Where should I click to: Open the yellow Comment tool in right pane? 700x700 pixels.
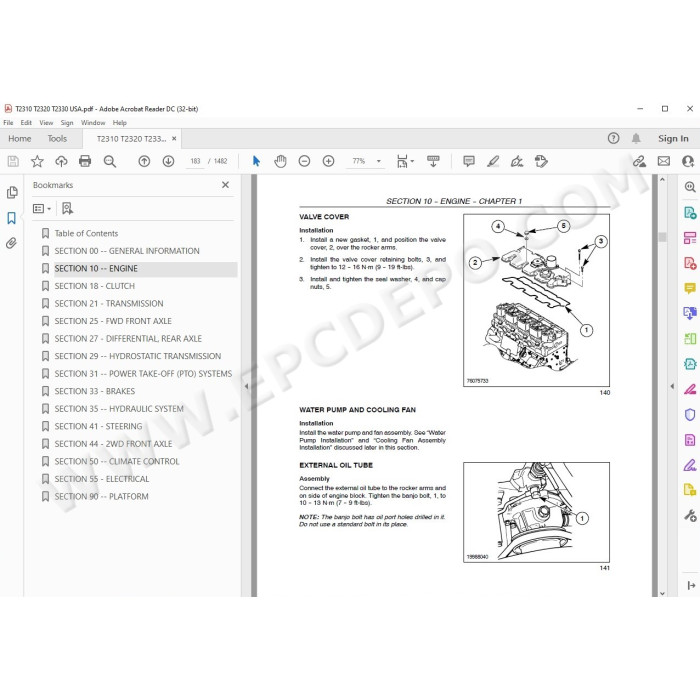click(x=690, y=288)
